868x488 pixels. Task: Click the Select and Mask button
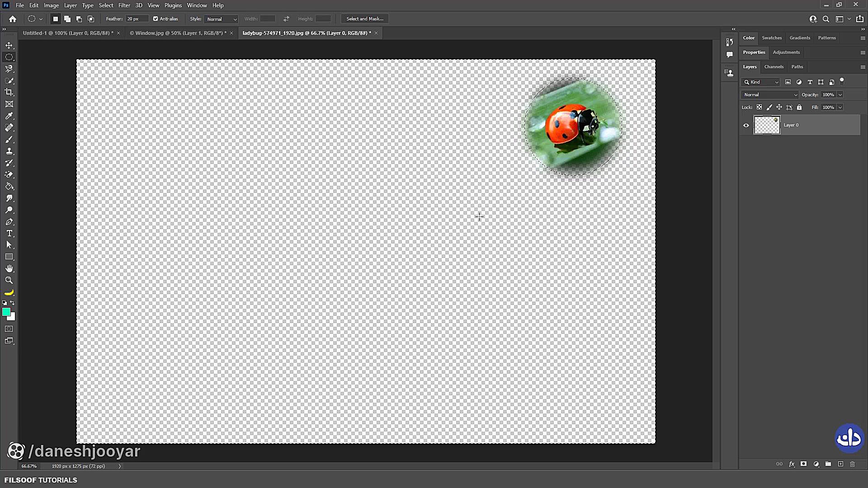point(365,19)
